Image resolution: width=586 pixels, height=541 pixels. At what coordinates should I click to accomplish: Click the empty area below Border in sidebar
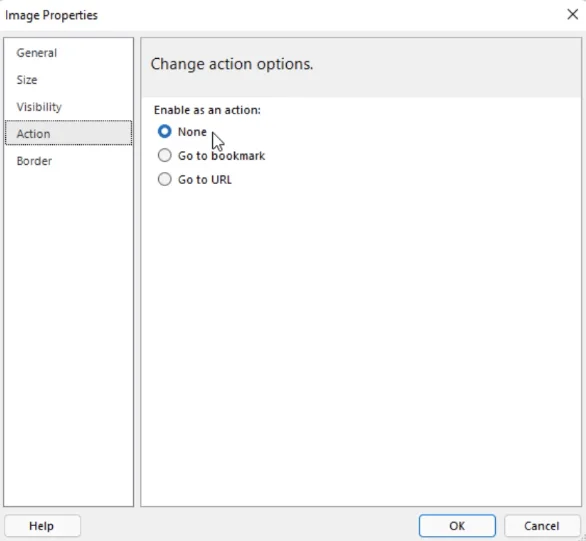tap(68, 336)
